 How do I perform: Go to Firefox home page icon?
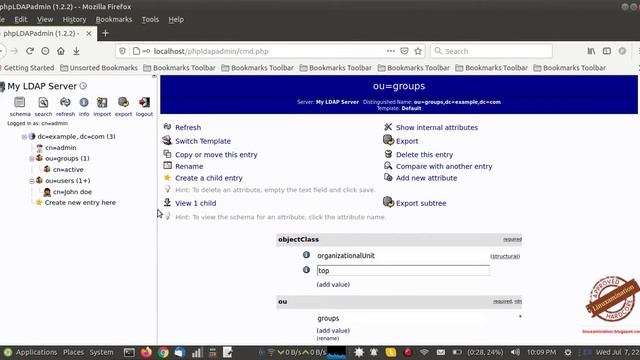coord(61,51)
